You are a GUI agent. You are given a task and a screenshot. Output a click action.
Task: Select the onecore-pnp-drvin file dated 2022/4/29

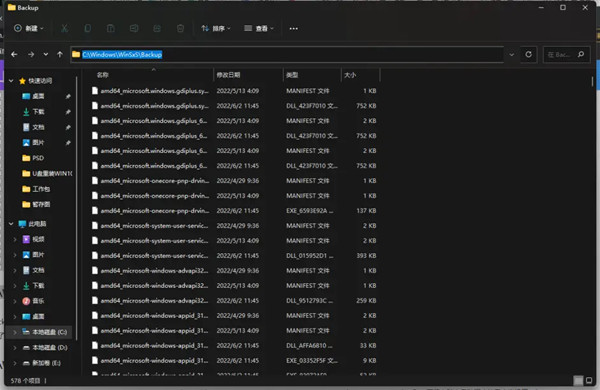[x=234, y=181]
